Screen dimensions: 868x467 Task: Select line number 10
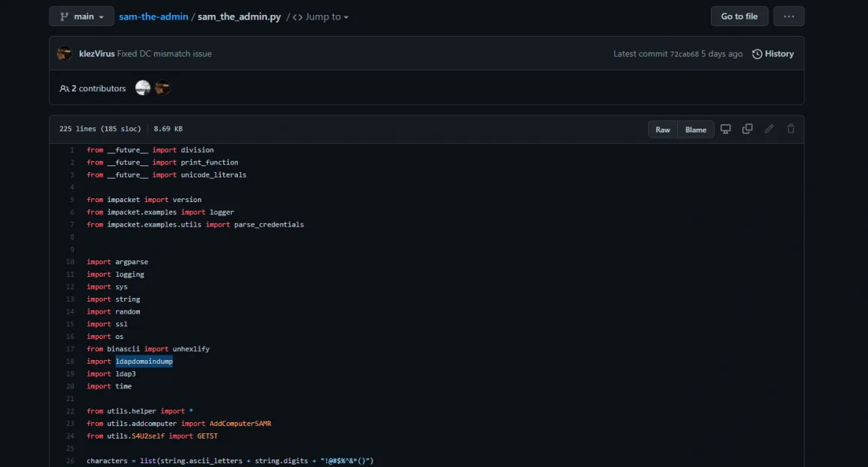[70, 262]
